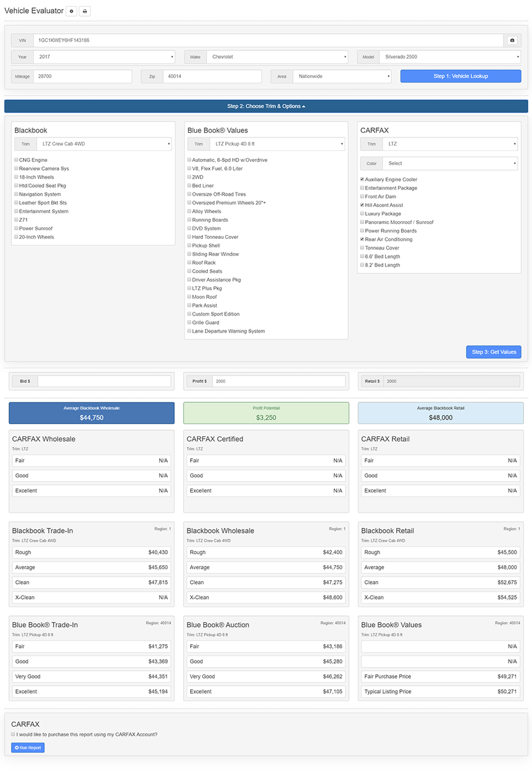Collapse Step 2: Choose Trim & Options bar
Image resolution: width=532 pixels, height=772 pixels.
click(x=266, y=106)
